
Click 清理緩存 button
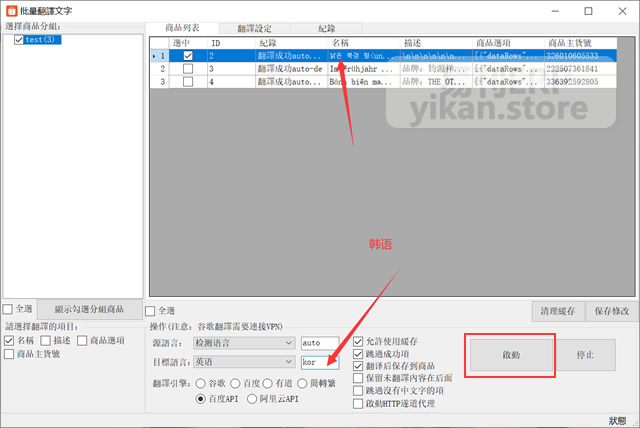557,311
